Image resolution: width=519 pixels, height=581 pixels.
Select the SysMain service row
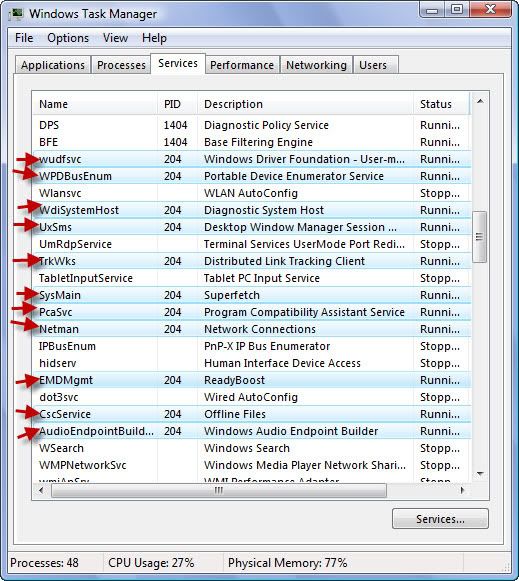point(252,295)
